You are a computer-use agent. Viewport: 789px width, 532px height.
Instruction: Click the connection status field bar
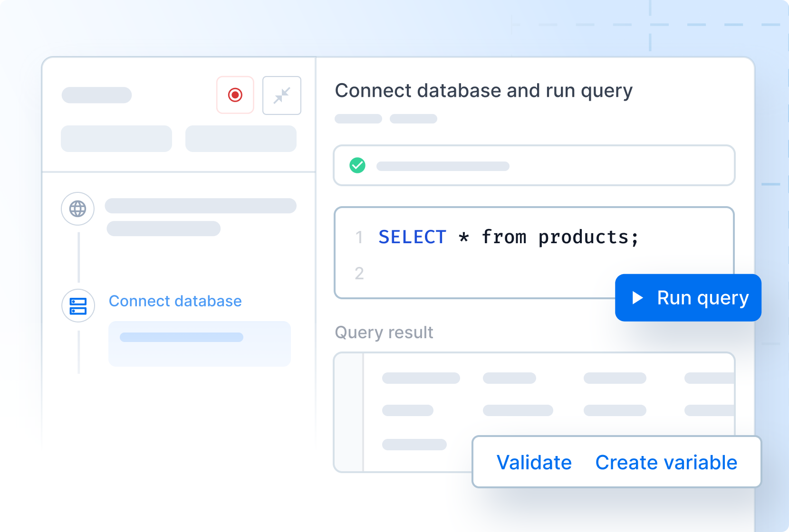coord(534,165)
